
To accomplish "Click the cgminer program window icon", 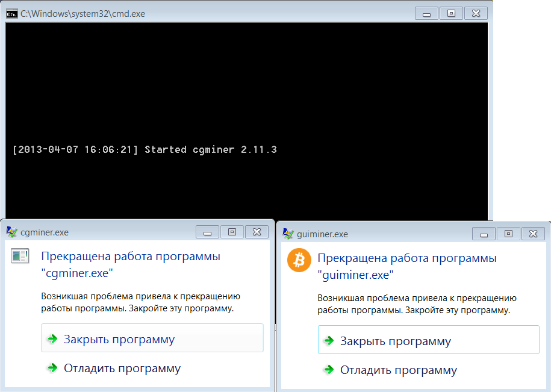I will coord(20,256).
